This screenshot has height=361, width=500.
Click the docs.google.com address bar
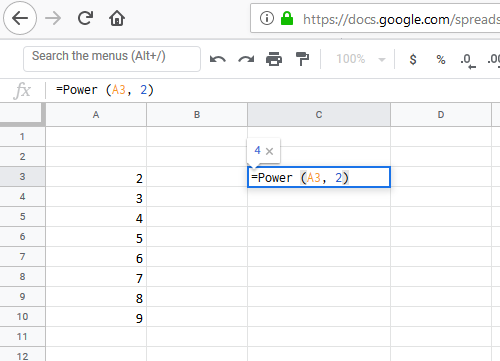(x=375, y=18)
